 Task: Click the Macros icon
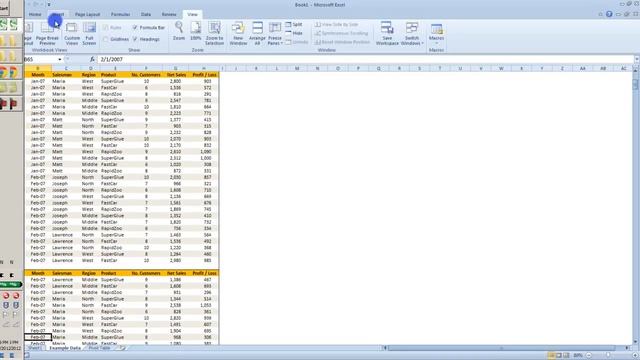436,29
